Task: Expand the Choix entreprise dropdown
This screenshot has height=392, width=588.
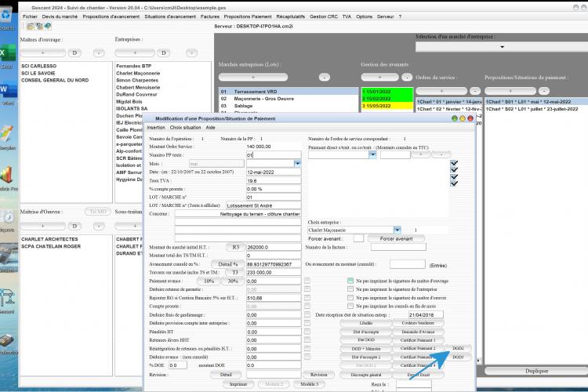Action: pyautogui.click(x=397, y=230)
